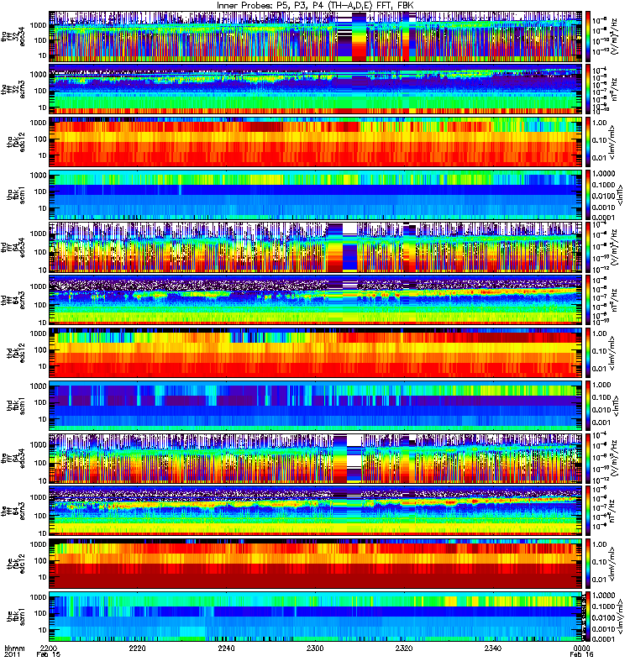Click the '2220' time axis label
This screenshot has height=672, width=630.
(x=138, y=648)
